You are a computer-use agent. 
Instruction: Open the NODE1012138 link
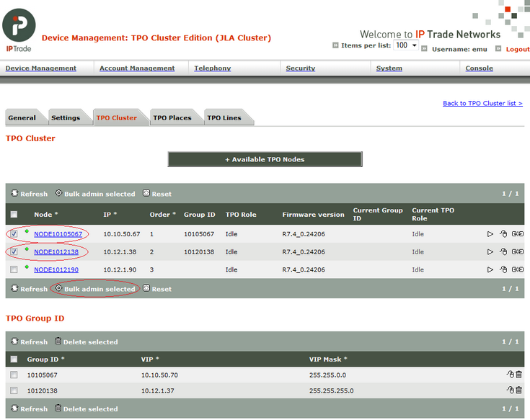pos(56,252)
